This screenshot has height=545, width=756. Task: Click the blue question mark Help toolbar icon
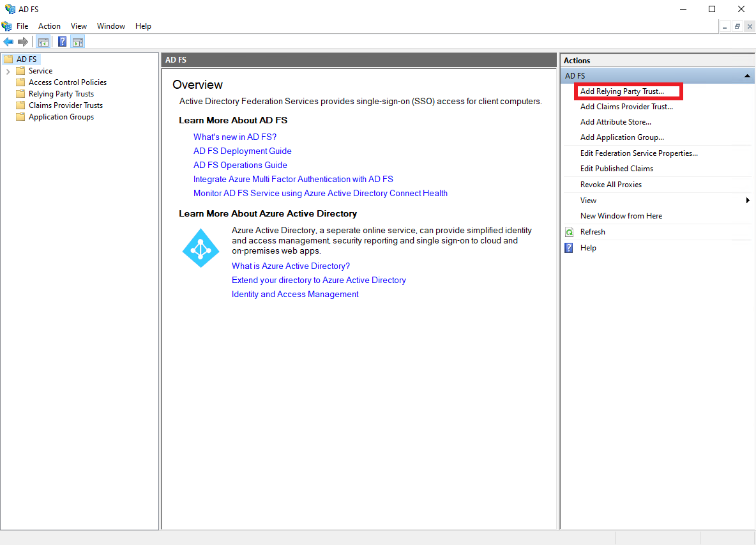pyautogui.click(x=63, y=42)
